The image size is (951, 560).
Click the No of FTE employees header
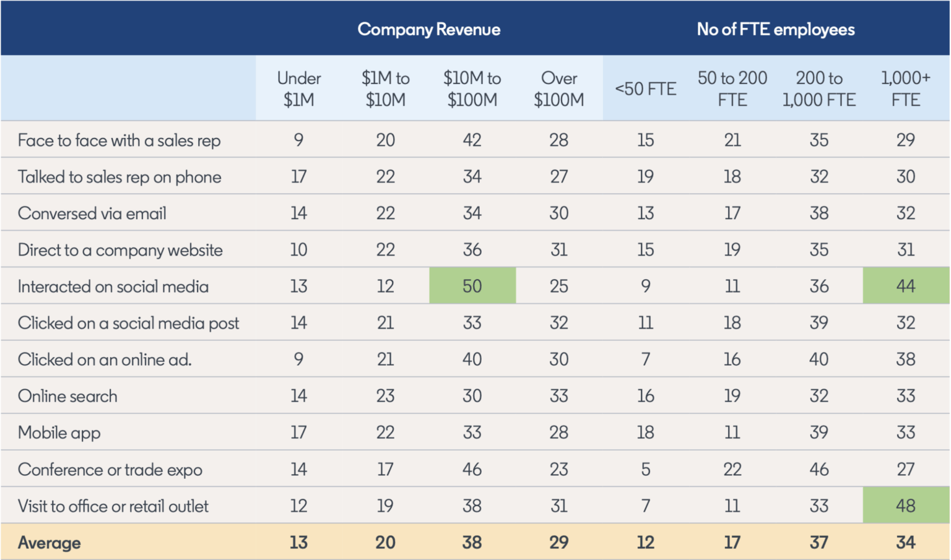click(x=775, y=29)
